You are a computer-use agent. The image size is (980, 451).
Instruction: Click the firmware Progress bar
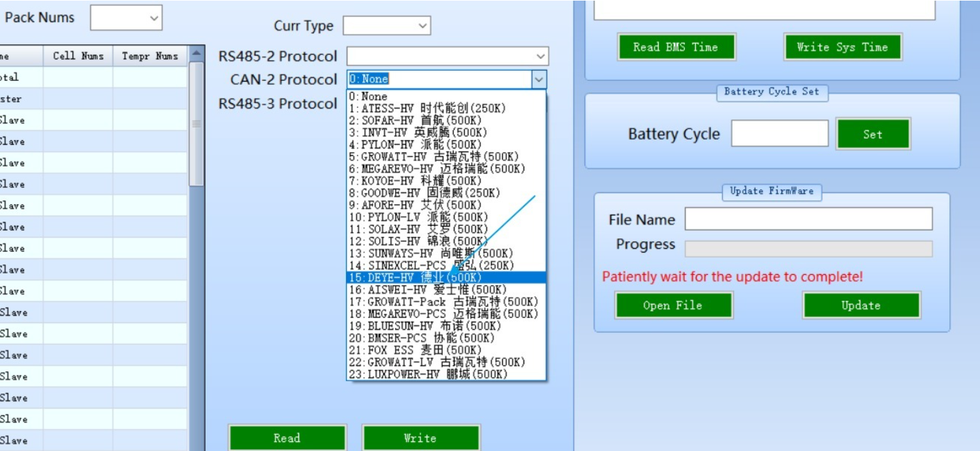tap(808, 249)
